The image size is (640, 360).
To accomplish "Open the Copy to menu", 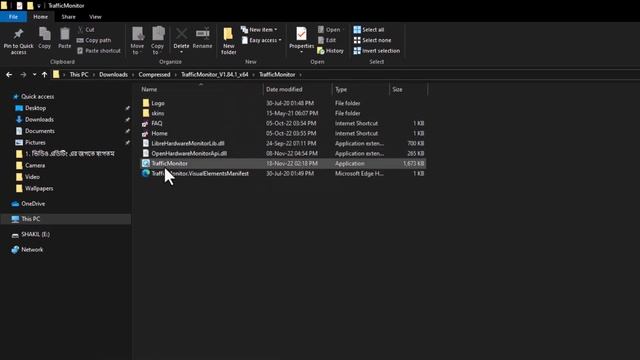I will (158, 41).
